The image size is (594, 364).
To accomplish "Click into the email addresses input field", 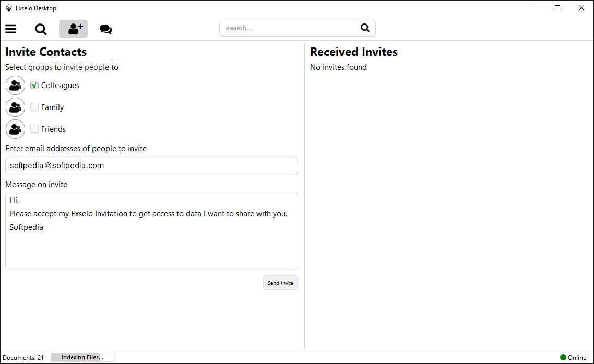I will coord(151,166).
